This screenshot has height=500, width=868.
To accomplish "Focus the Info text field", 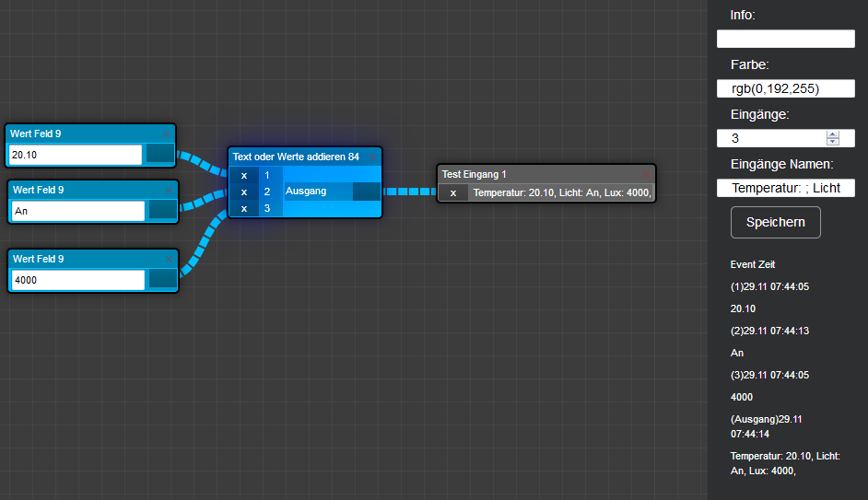I will point(785,39).
